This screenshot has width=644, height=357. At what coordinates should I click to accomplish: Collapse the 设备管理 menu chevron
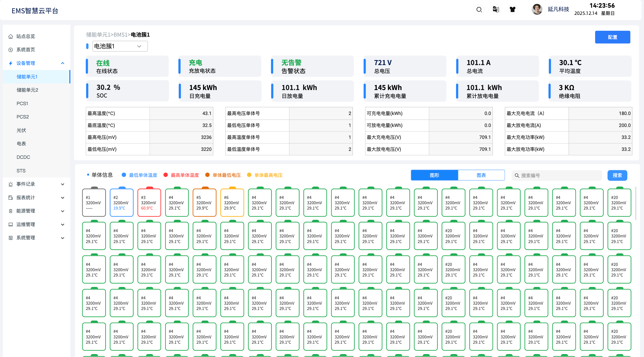(63, 63)
